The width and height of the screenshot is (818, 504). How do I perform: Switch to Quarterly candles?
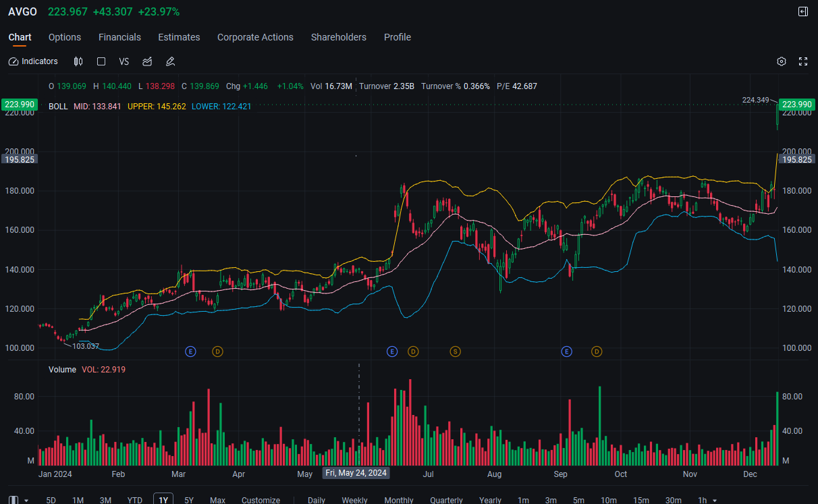[446, 500]
